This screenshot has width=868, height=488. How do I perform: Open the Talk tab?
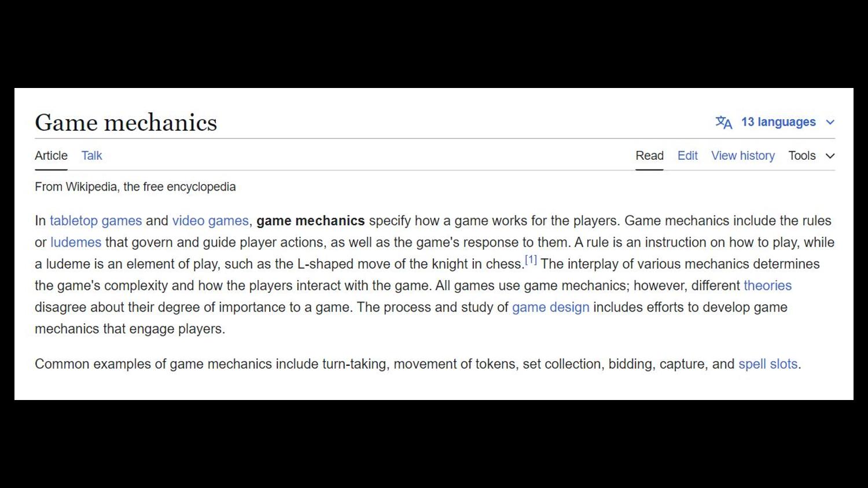click(x=91, y=156)
